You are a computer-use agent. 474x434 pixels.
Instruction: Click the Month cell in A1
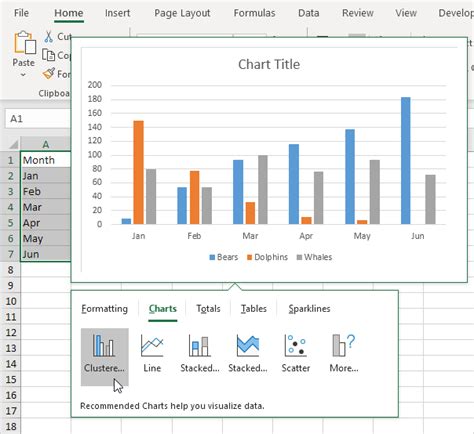tap(46, 160)
